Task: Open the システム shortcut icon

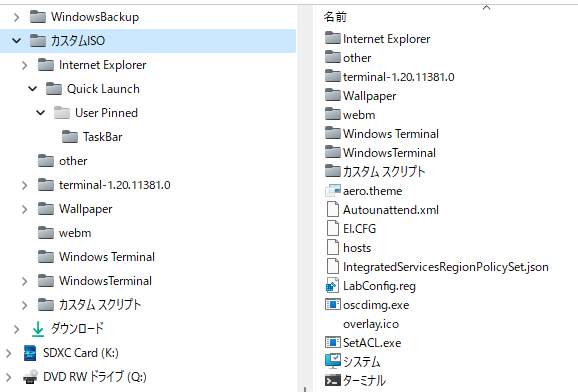Action: coord(333,361)
